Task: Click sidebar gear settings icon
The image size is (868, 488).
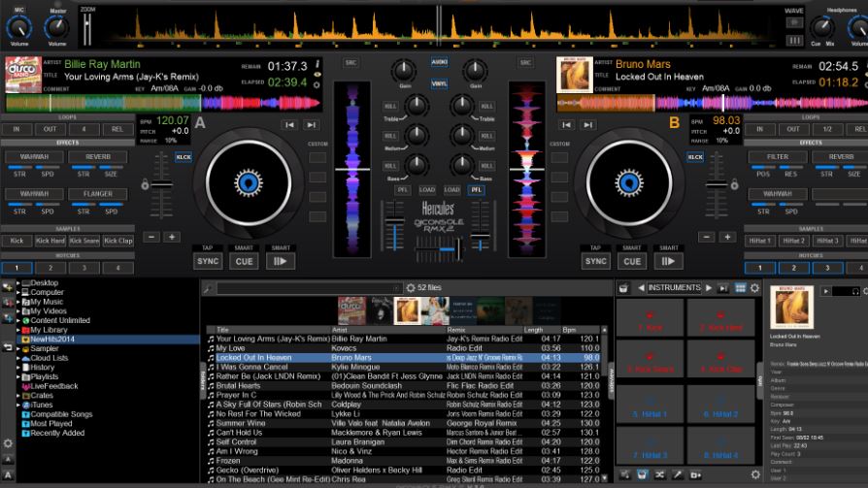Action: pyautogui.click(x=8, y=443)
